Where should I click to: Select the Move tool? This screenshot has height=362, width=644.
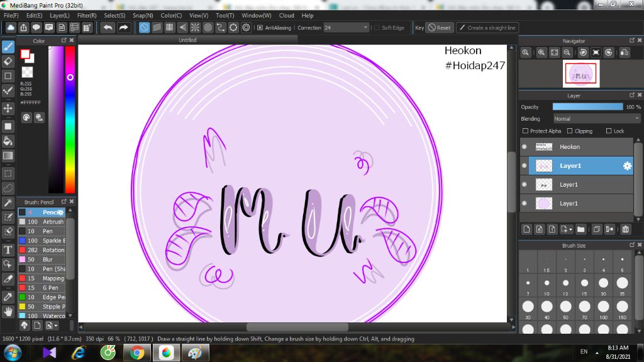pos(8,108)
